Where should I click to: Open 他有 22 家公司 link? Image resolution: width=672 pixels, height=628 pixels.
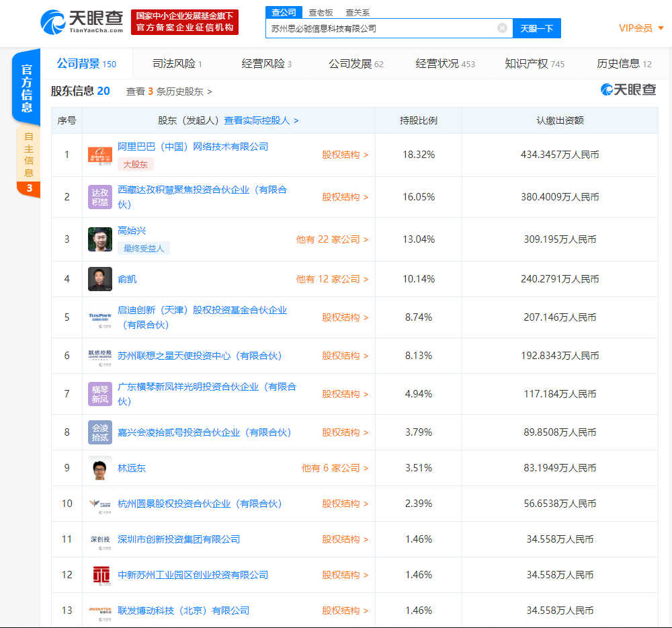click(332, 239)
